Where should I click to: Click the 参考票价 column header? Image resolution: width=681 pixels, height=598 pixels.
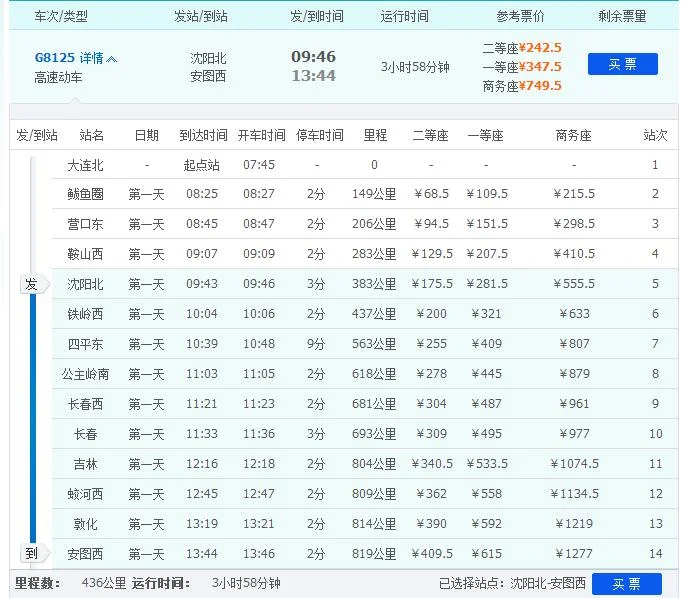(520, 17)
